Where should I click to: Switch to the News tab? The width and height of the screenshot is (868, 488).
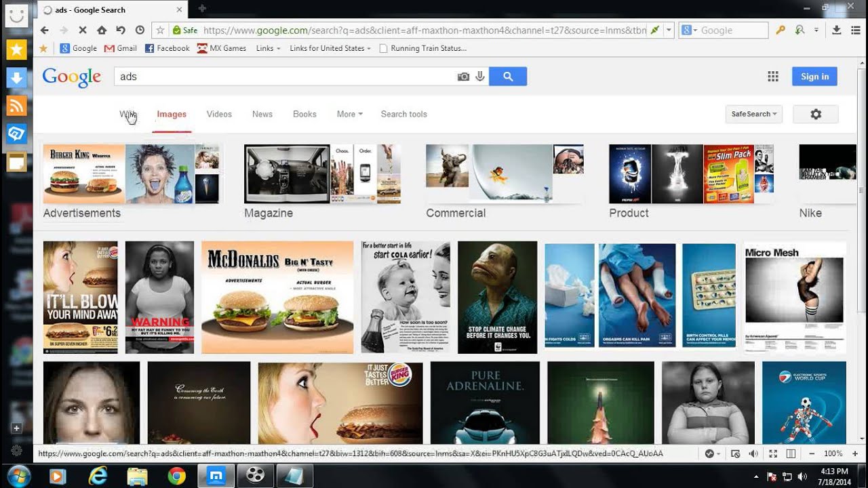click(262, 114)
